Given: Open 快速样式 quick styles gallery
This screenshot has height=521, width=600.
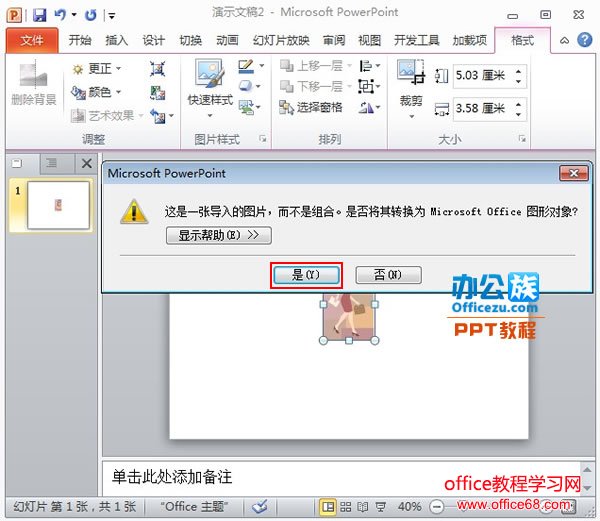Looking at the screenshot, I should click(x=209, y=88).
